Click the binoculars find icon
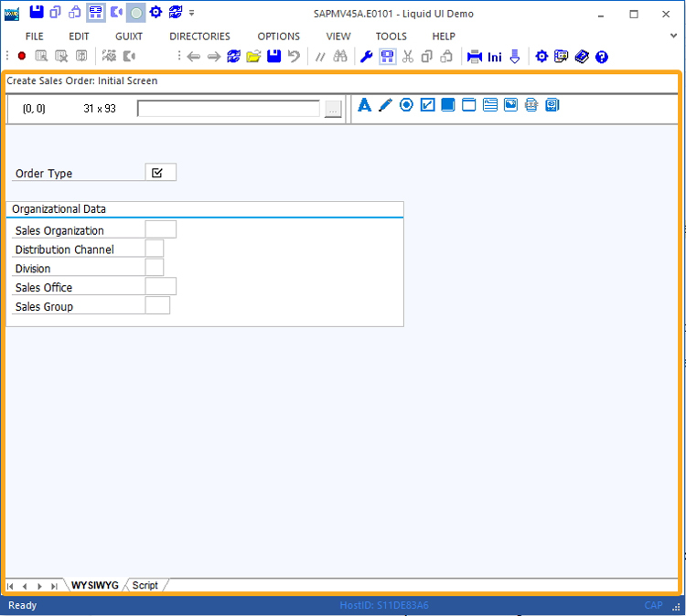This screenshot has width=686, height=616. pyautogui.click(x=340, y=57)
